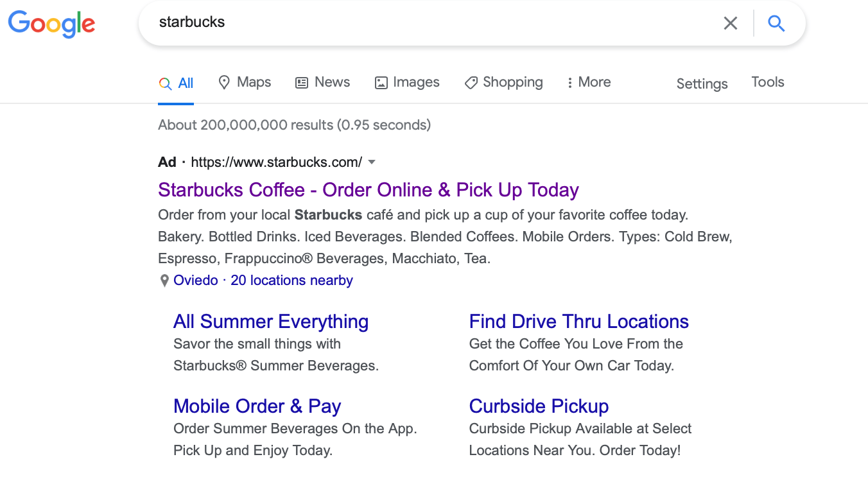
Task: Open Find Drive Thru Locations sitelink
Action: tap(579, 322)
